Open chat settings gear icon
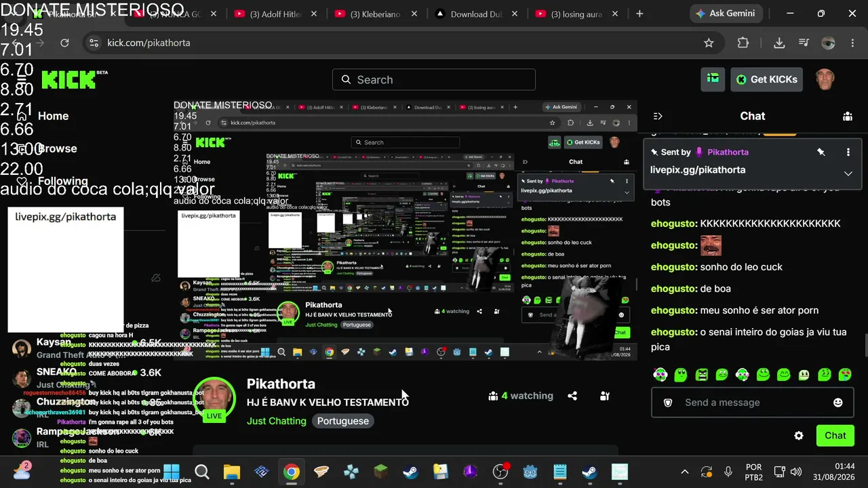 [x=799, y=436]
